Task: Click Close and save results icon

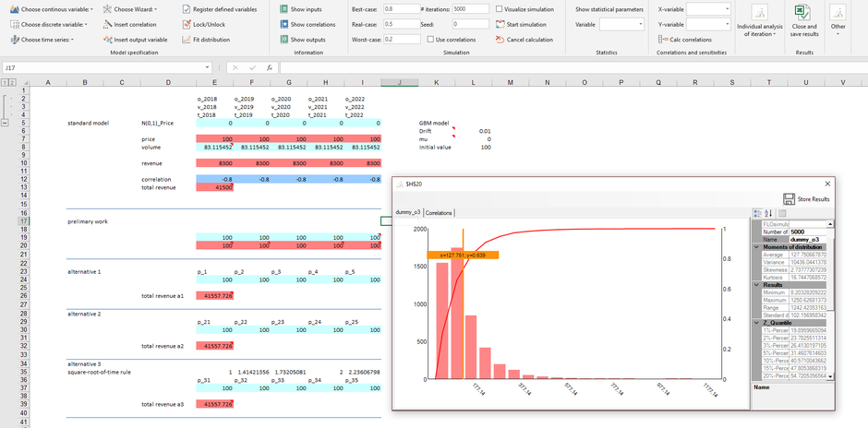Action: click(x=804, y=13)
